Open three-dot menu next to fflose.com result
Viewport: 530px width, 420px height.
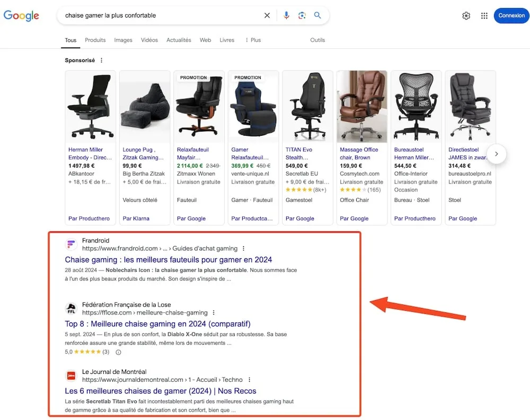pos(214,313)
